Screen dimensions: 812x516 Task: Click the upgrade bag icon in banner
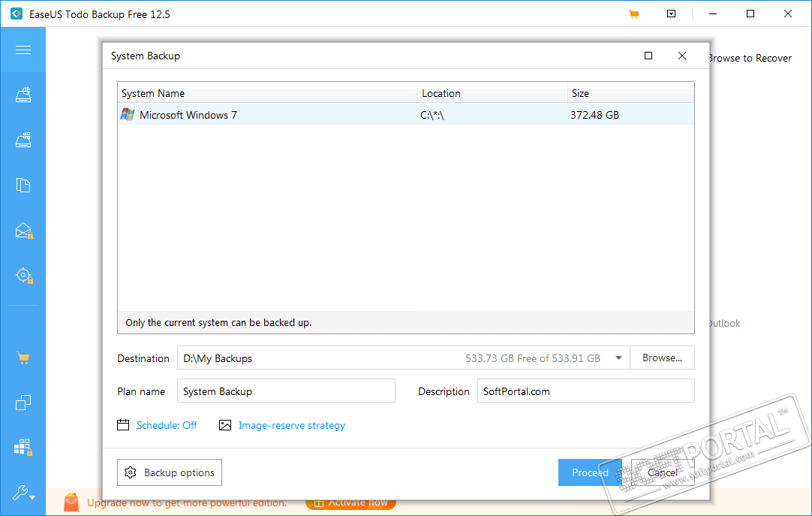coord(71,502)
